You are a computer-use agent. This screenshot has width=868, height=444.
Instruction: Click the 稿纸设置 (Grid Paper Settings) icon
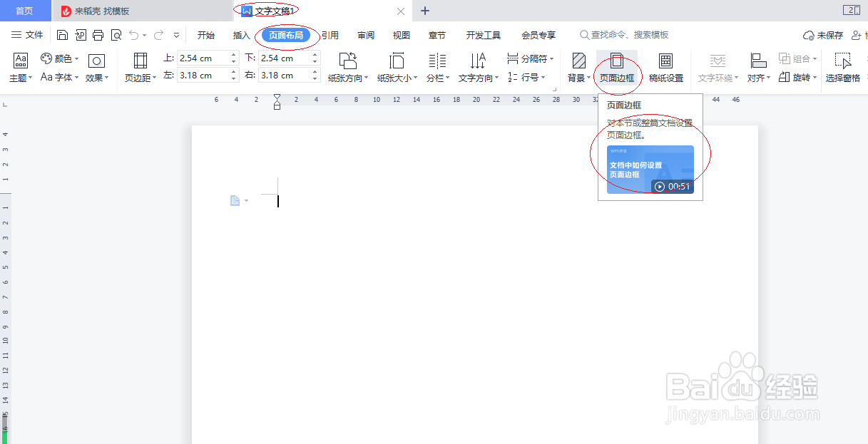[666, 68]
